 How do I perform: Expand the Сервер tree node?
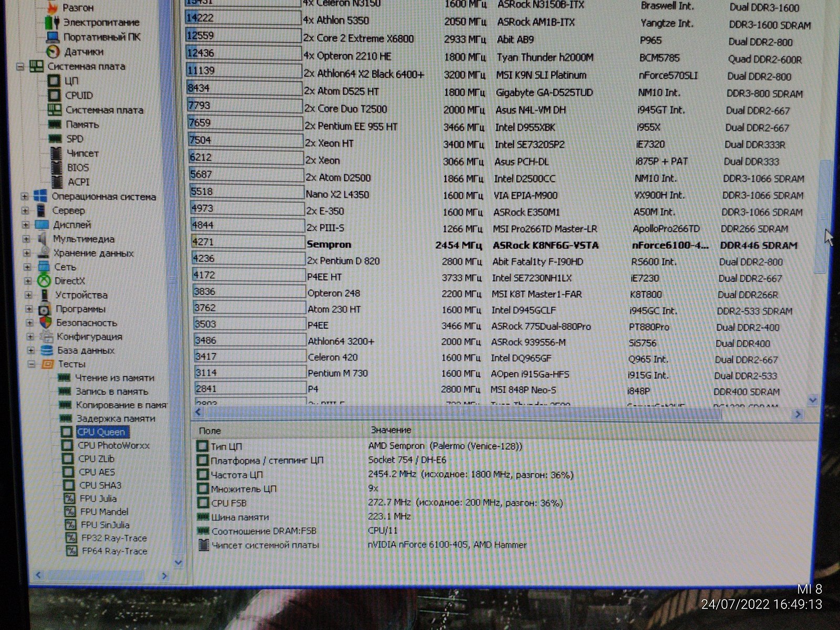(25, 211)
